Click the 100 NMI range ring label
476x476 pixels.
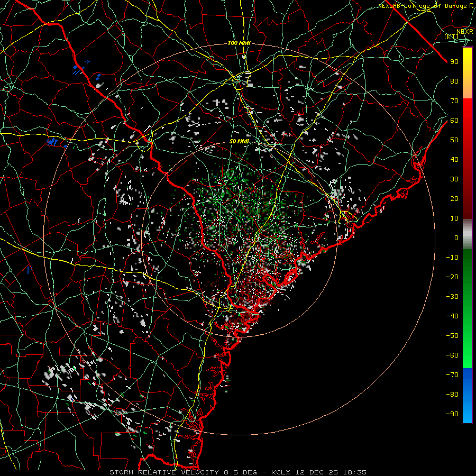tap(239, 43)
